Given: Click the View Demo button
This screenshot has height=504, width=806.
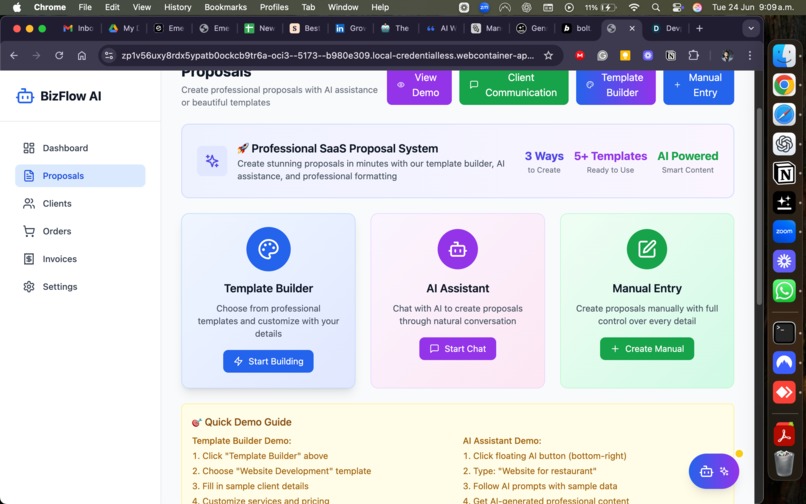Looking at the screenshot, I should click(419, 85).
